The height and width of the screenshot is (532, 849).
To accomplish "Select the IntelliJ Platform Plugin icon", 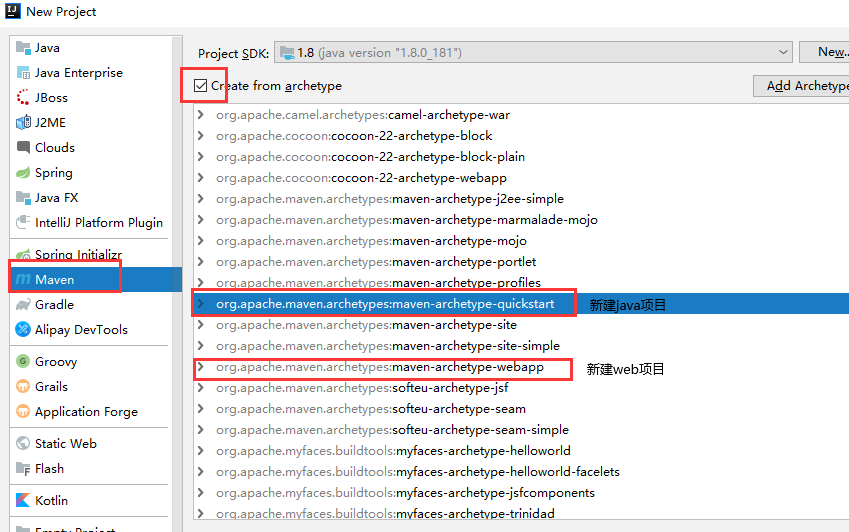I will (x=23, y=222).
